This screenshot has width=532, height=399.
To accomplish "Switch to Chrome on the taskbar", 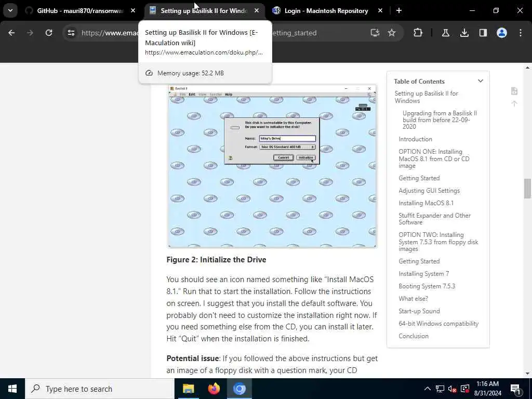I will click(x=239, y=389).
